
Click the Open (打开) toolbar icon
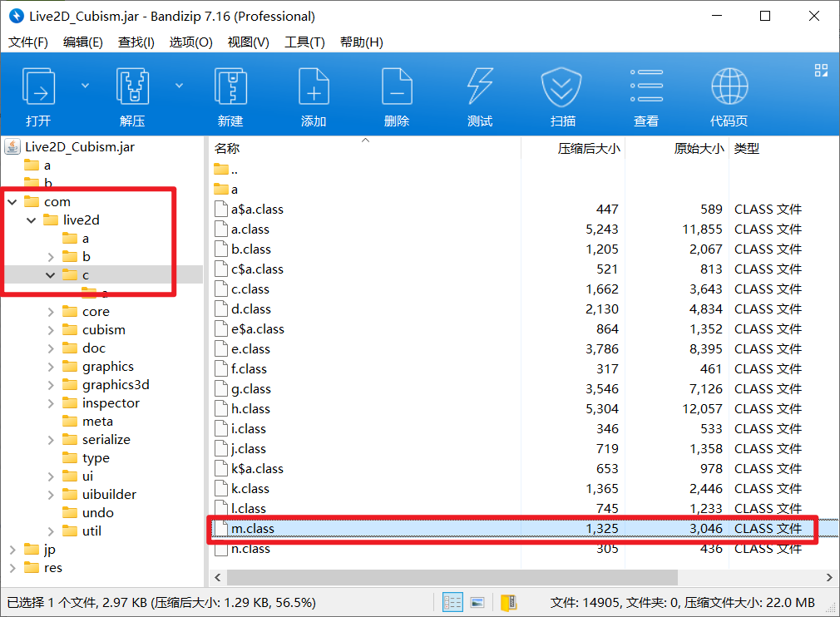pyautogui.click(x=38, y=86)
